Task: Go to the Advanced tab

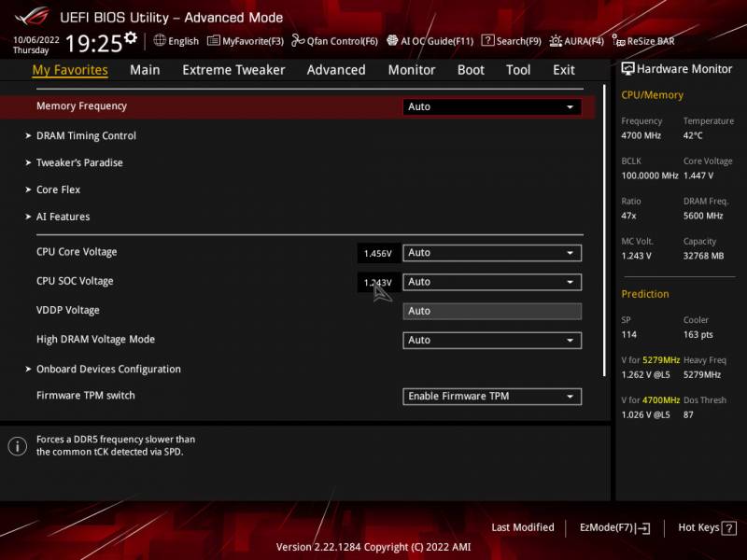Action: (x=336, y=70)
